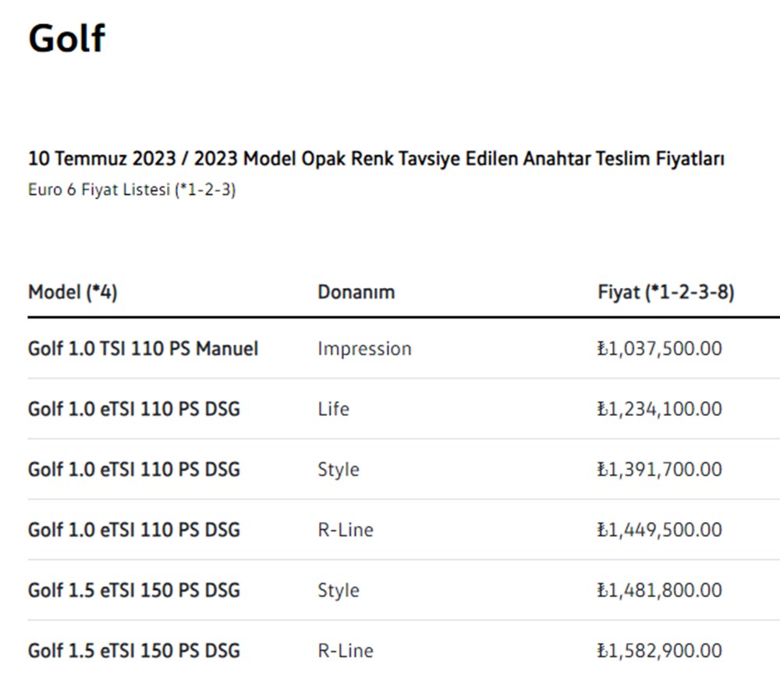Image resolution: width=780 pixels, height=700 pixels.
Task: Click the Golf 1.0 eTSI model name in Life row
Action: pos(133,409)
